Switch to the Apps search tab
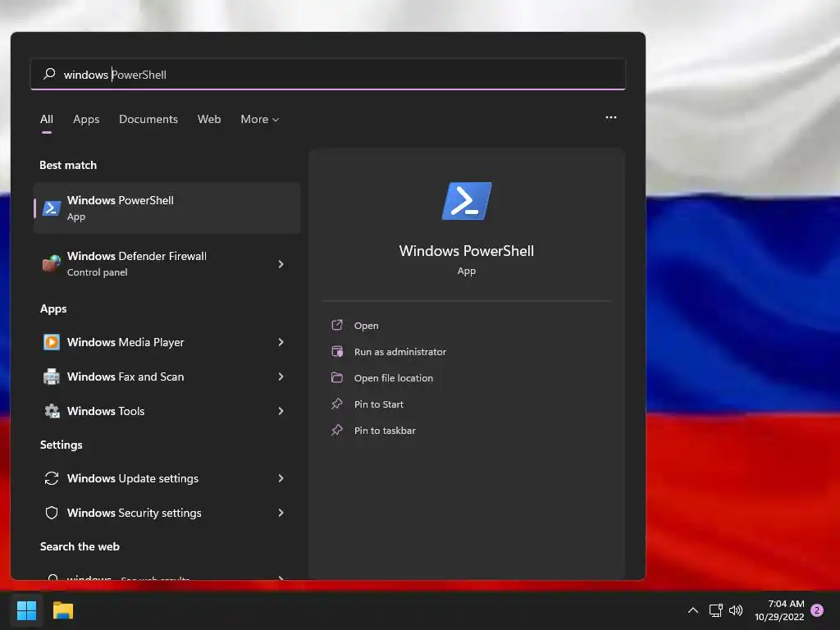Image resolution: width=840 pixels, height=630 pixels. pos(86,120)
